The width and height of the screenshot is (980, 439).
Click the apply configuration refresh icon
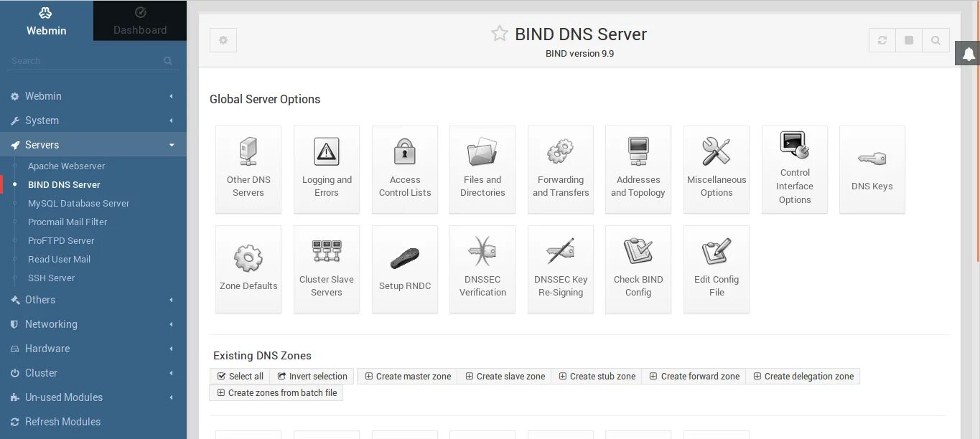click(x=882, y=40)
